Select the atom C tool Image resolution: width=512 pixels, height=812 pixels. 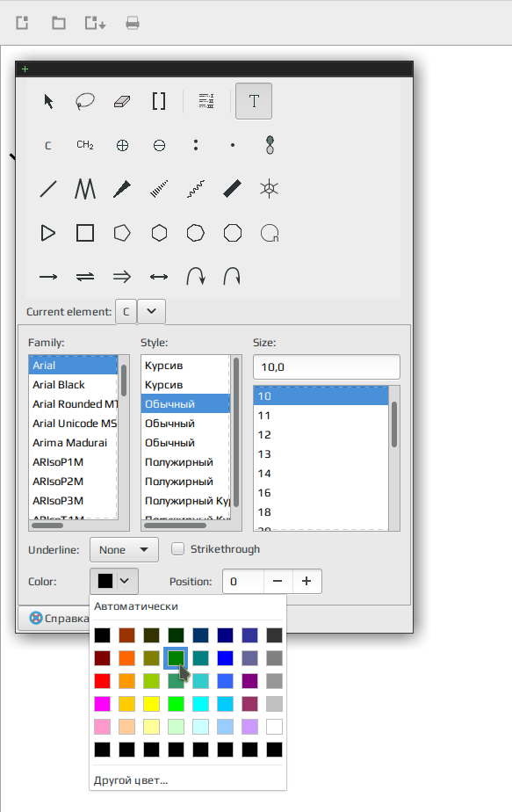[x=48, y=146]
